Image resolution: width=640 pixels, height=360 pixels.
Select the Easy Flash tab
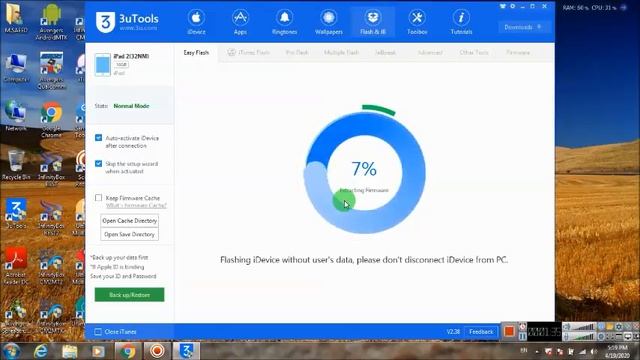[x=196, y=53]
